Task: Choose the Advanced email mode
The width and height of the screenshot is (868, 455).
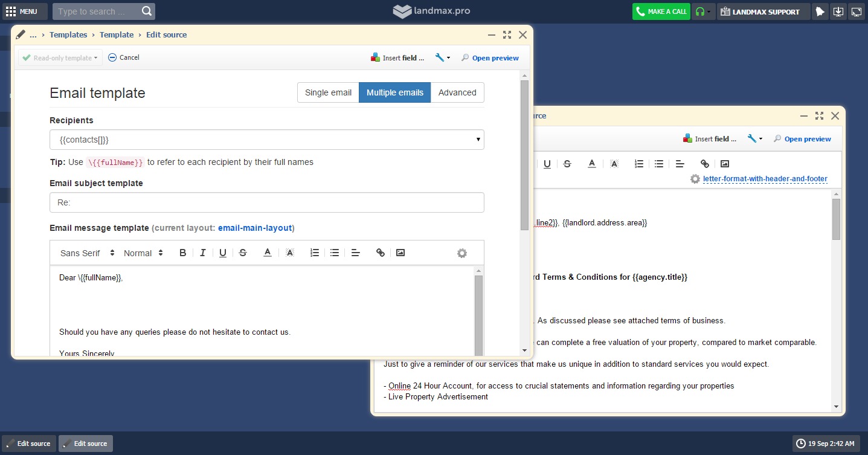Action: pyautogui.click(x=457, y=92)
